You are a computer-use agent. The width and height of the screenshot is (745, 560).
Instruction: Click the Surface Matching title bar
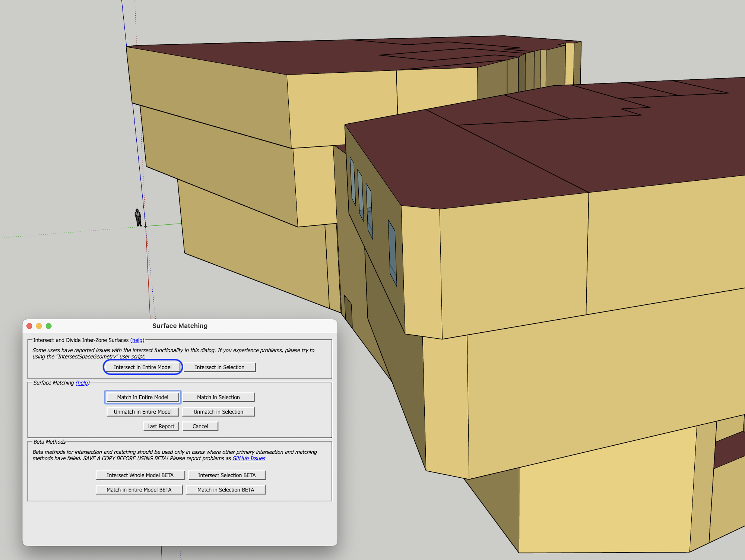click(180, 326)
